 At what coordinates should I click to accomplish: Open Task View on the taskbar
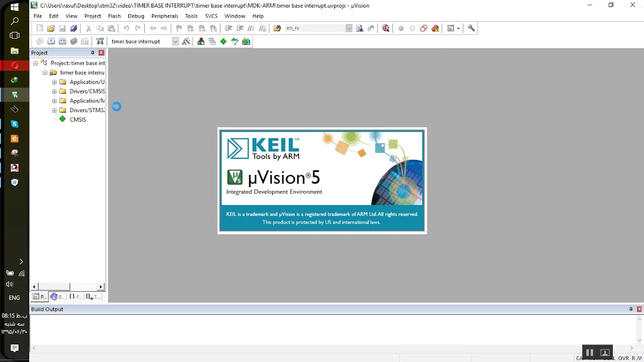[15, 36]
